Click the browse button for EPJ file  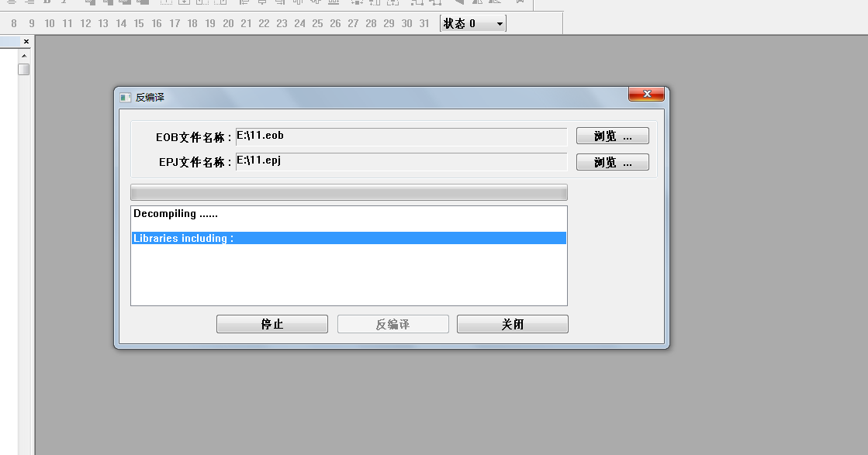[x=612, y=162]
